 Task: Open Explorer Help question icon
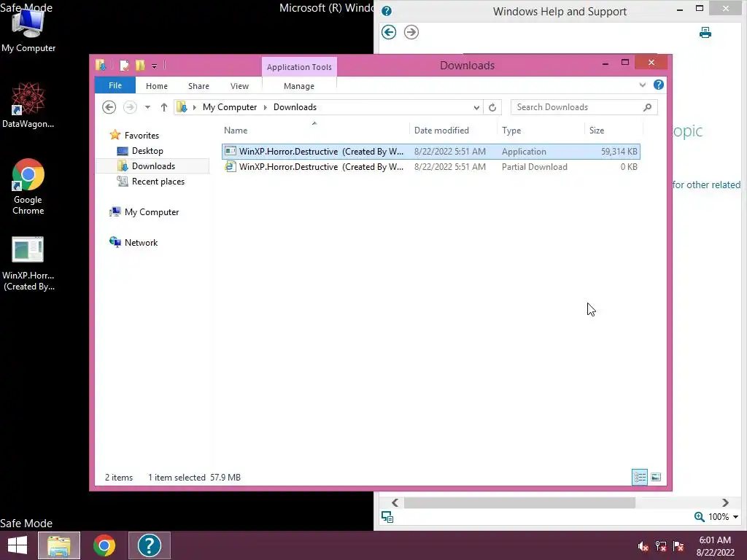click(x=659, y=85)
